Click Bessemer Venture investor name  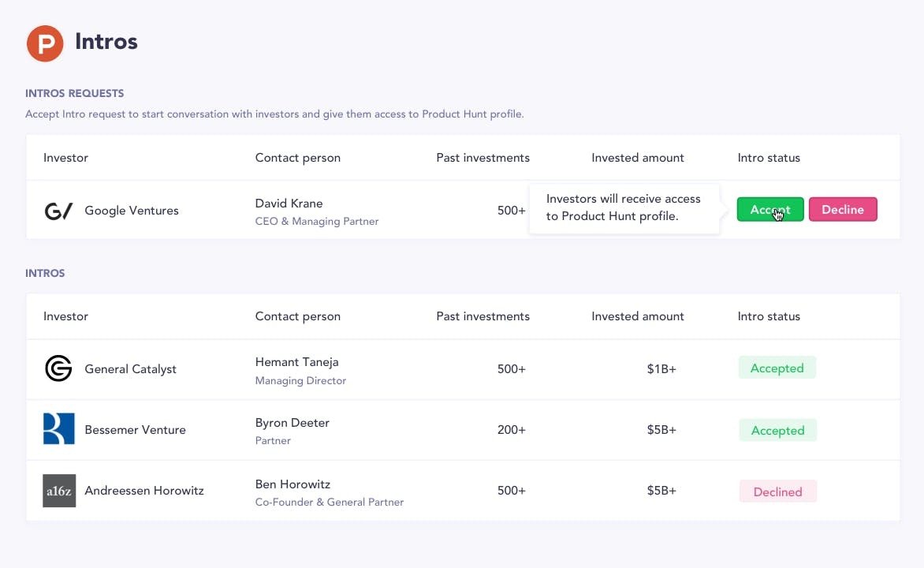pos(135,430)
